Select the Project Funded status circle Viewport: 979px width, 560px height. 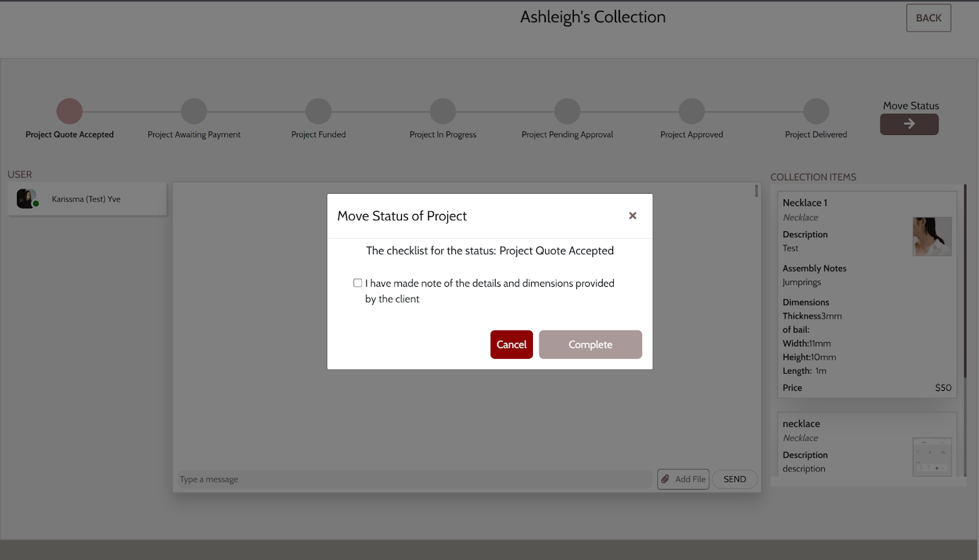[x=319, y=111]
